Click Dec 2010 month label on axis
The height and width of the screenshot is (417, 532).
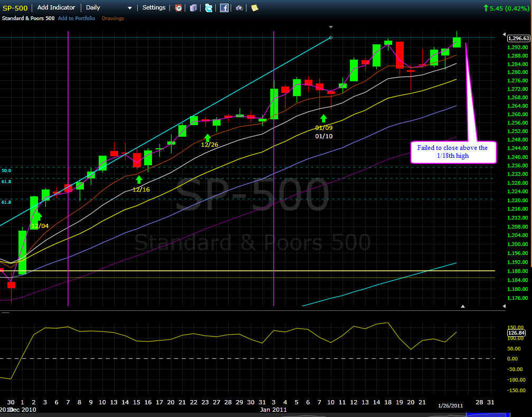[22, 410]
